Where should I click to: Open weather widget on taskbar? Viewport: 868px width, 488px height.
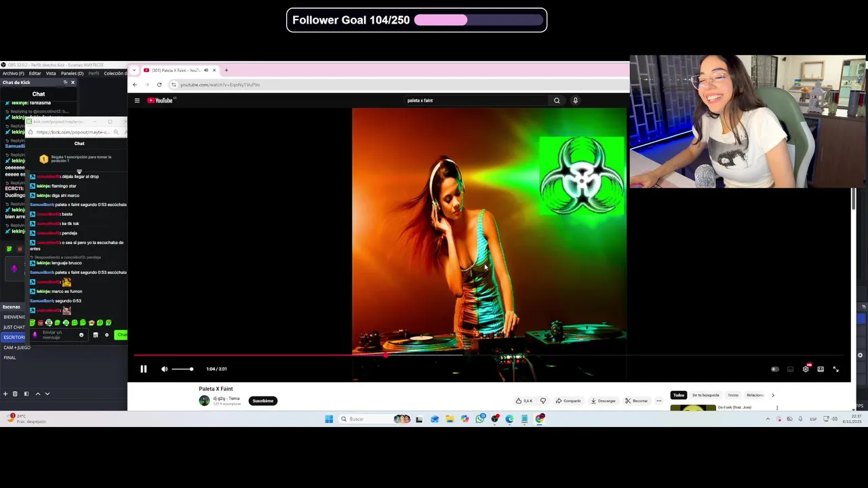[x=26, y=419]
